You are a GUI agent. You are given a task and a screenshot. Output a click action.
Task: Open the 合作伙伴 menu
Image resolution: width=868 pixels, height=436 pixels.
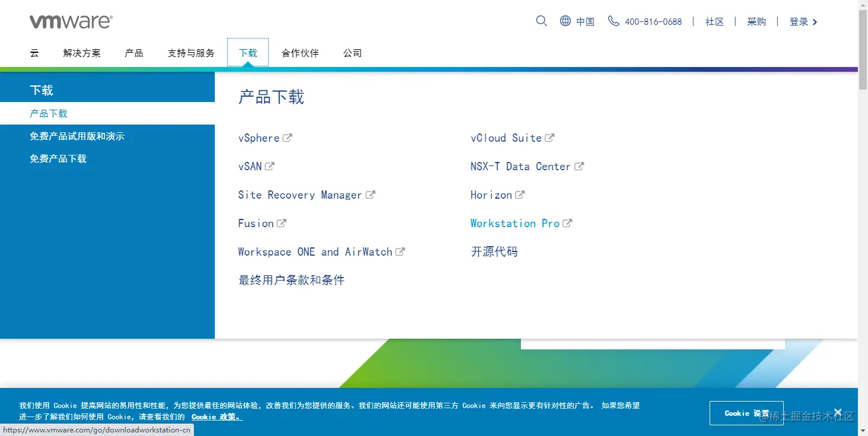(300, 53)
